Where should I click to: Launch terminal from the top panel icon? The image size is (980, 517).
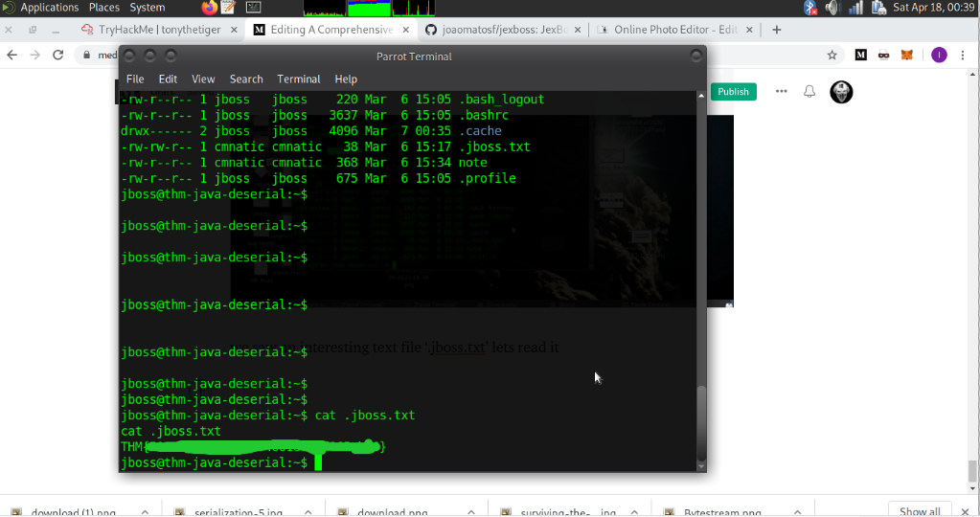coord(253,8)
